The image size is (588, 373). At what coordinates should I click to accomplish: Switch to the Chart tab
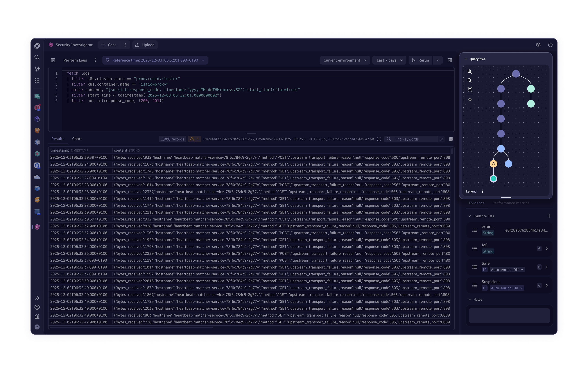tap(77, 139)
